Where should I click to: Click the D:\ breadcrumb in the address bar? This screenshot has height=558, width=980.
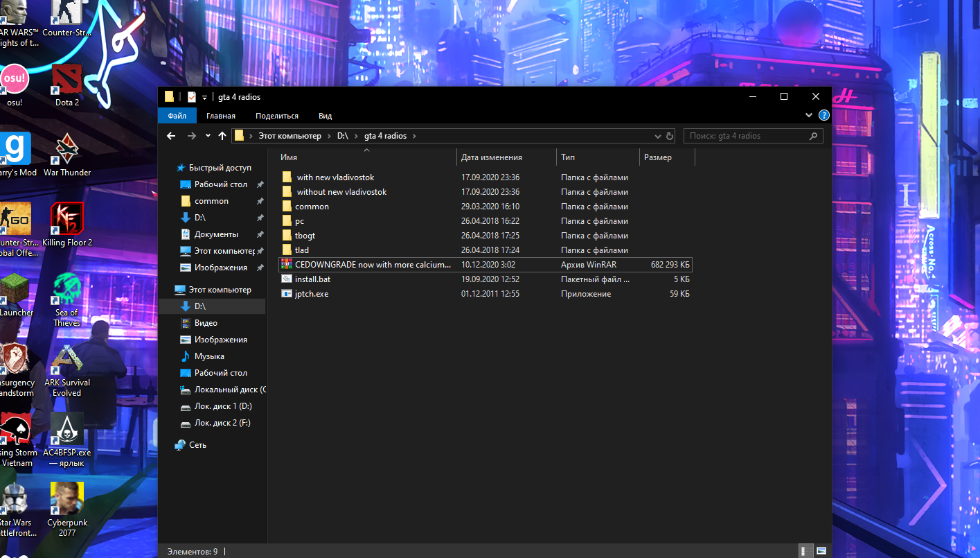pyautogui.click(x=343, y=136)
